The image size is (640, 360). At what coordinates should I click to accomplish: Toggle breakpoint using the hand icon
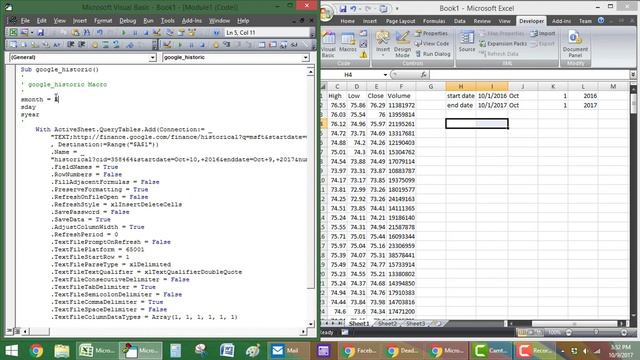(x=95, y=44)
